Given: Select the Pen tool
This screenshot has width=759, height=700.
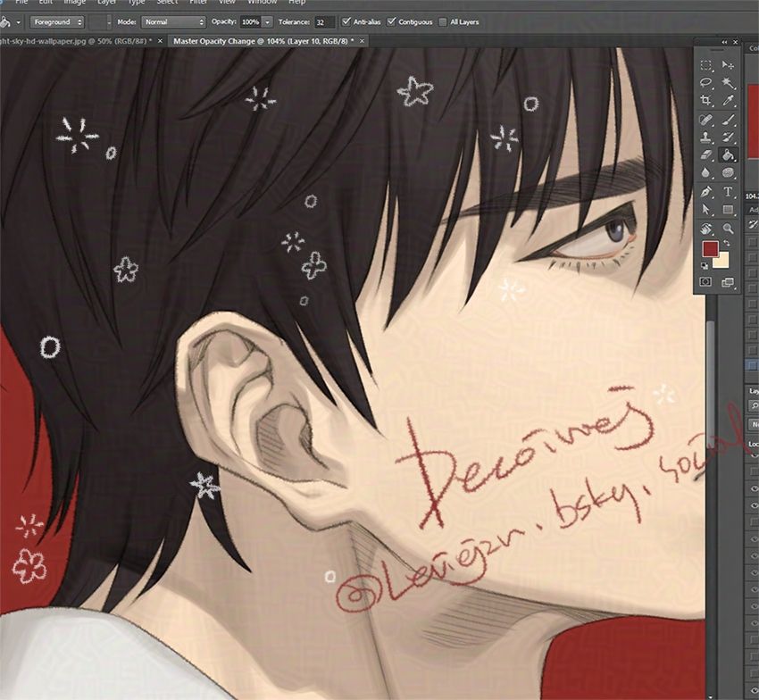Looking at the screenshot, I should tap(705, 192).
